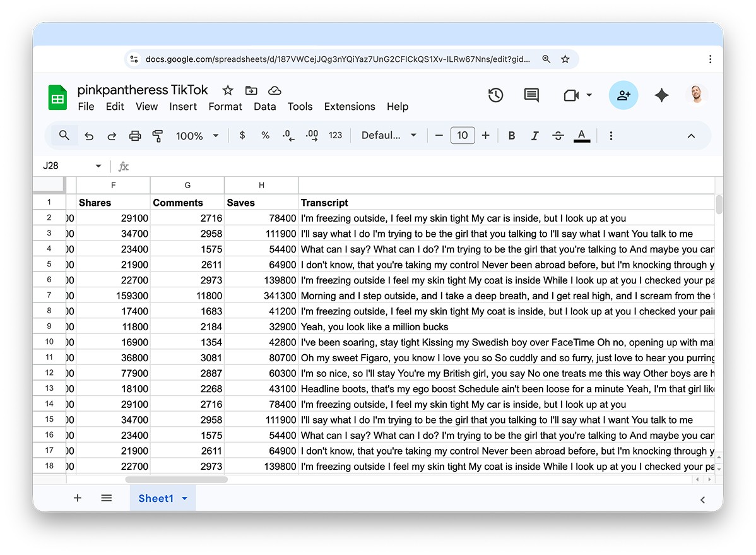This screenshot has width=756, height=555.
Task: Redo the last action
Action: tap(111, 136)
